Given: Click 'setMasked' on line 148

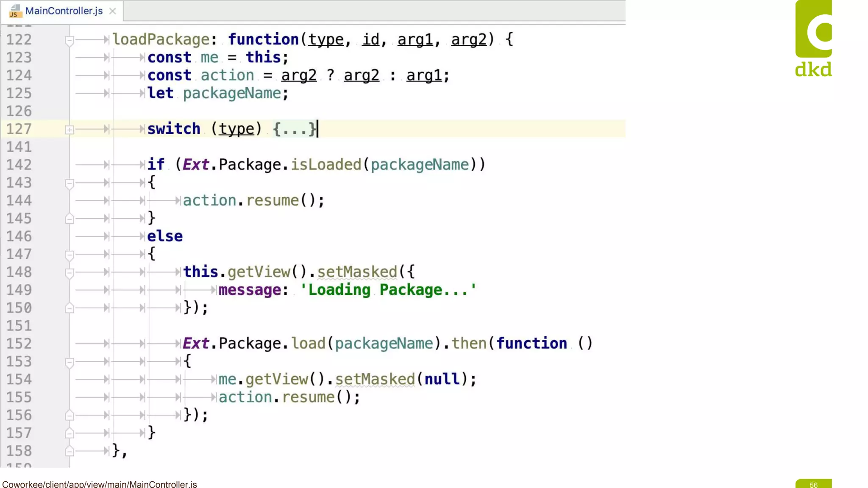Looking at the screenshot, I should coord(357,272).
